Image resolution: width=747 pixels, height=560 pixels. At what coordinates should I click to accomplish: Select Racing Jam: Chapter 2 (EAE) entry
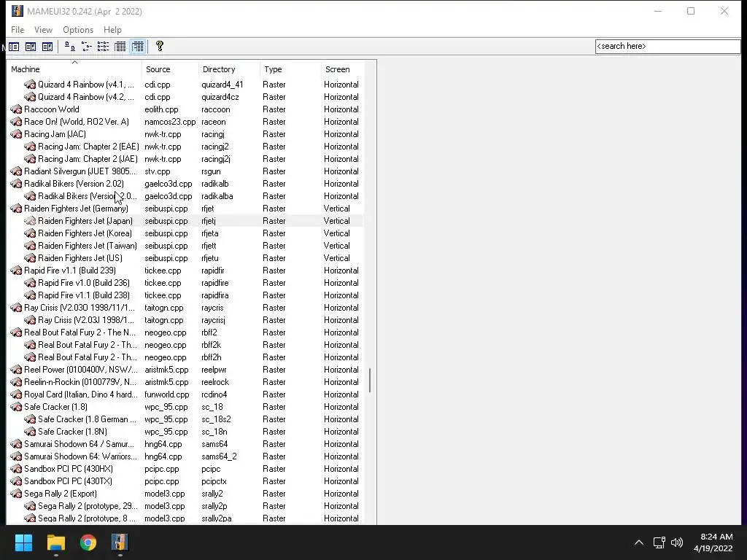point(88,147)
